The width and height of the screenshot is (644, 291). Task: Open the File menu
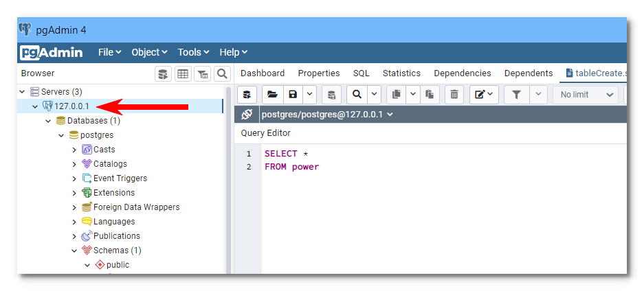[109, 52]
